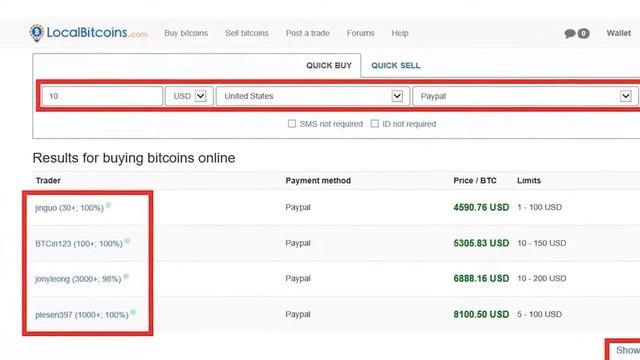Click the Price / BTC column header
This screenshot has height=360, width=640.
pos(475,180)
